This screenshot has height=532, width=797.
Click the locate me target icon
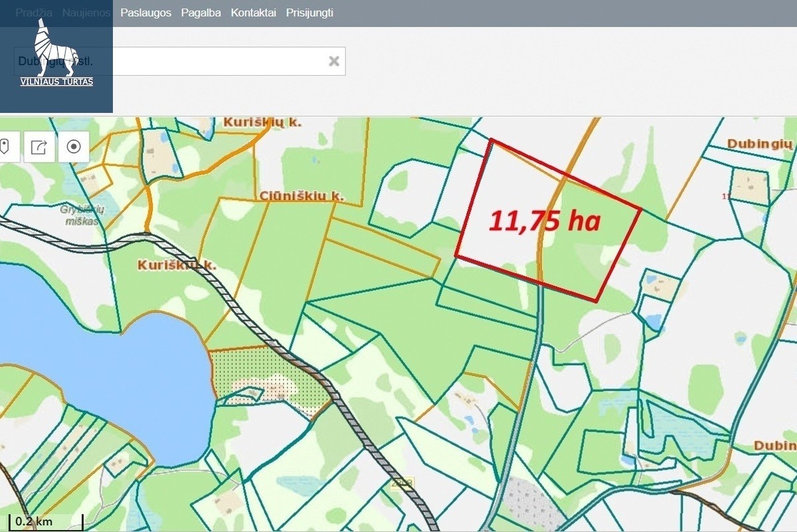(74, 146)
